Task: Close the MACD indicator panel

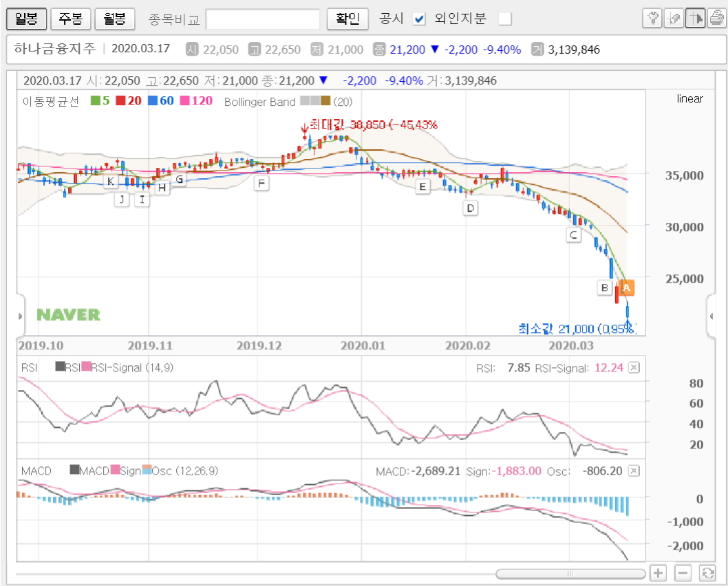Action: point(634,471)
